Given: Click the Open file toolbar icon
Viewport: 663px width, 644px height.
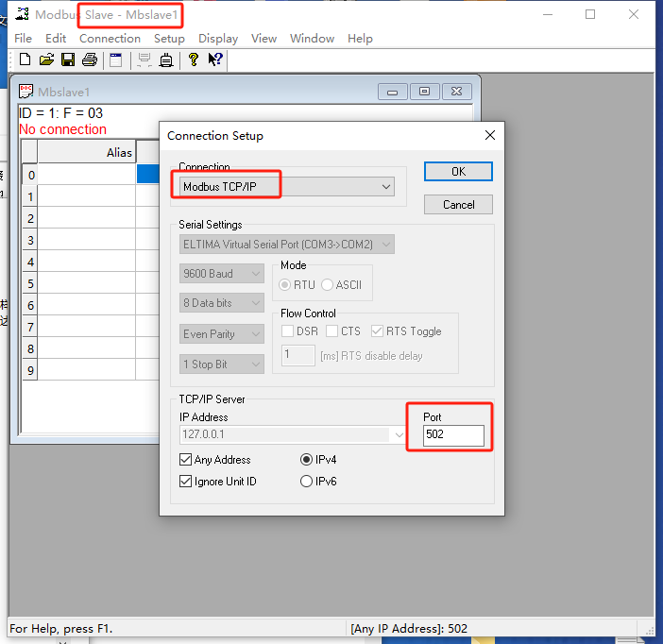Looking at the screenshot, I should [x=46, y=59].
